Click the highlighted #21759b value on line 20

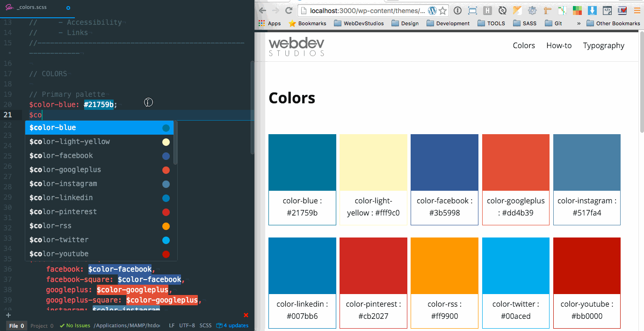click(x=99, y=105)
